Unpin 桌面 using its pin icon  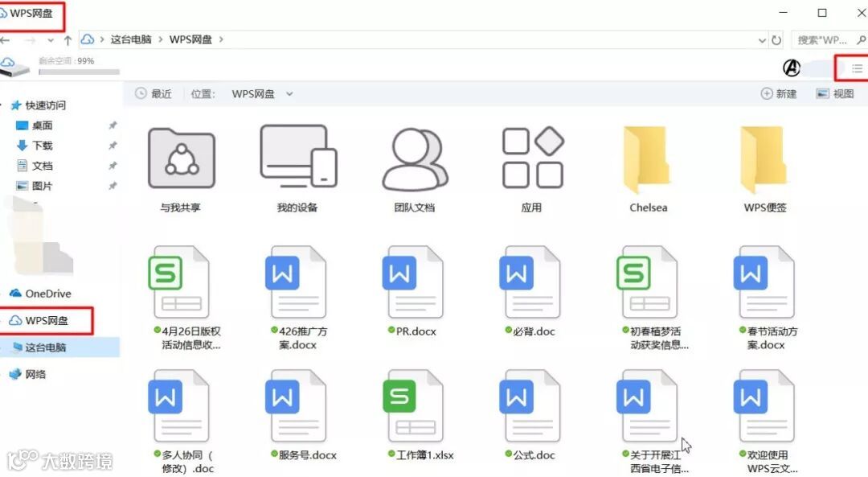pos(113,125)
